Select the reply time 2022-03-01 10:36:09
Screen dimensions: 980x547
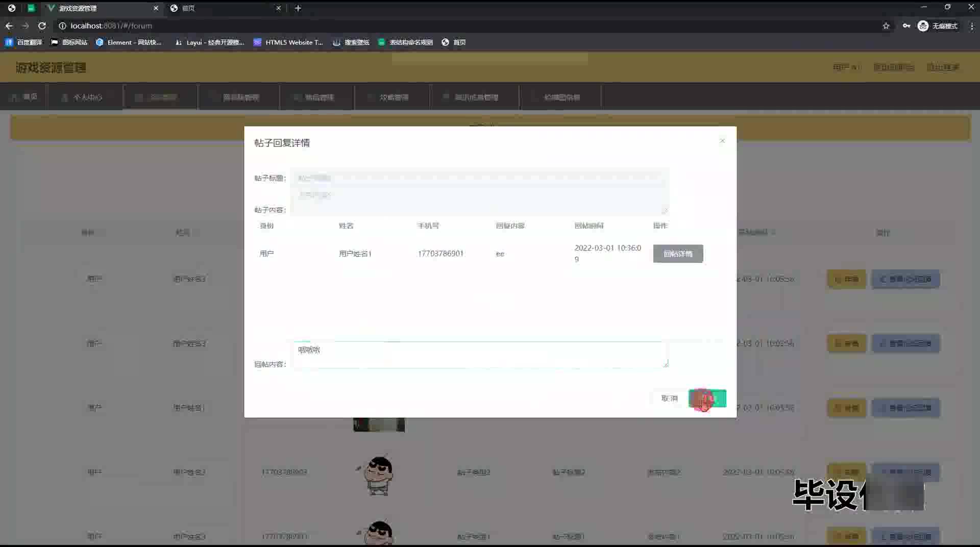607,254
